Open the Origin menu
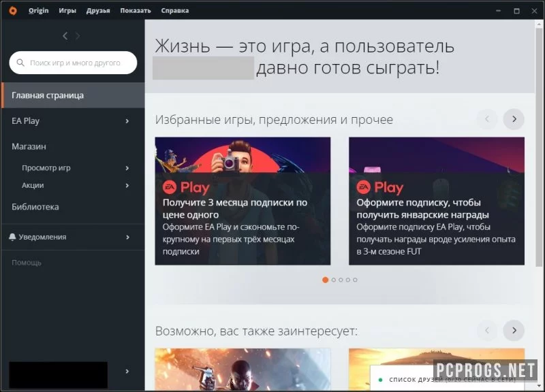The image size is (545, 392). (x=38, y=11)
